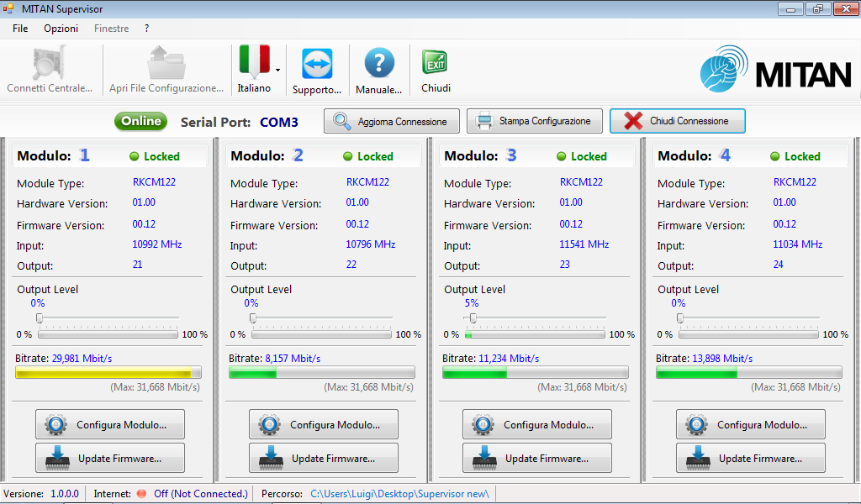Click the Output Level slider thumb of Modulo 4
The image size is (861, 504).
[x=679, y=318]
